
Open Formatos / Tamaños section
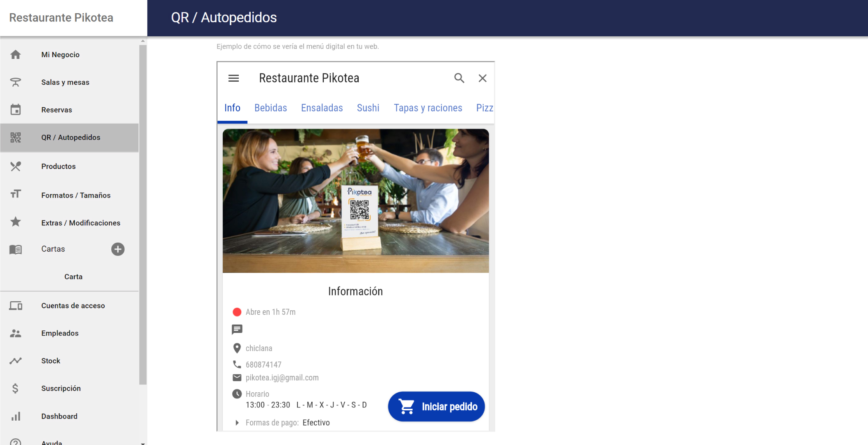point(69,195)
